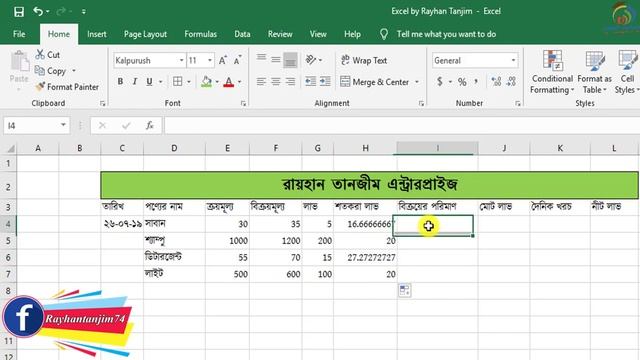
Task: Center the text horizontally
Action: 276,82
